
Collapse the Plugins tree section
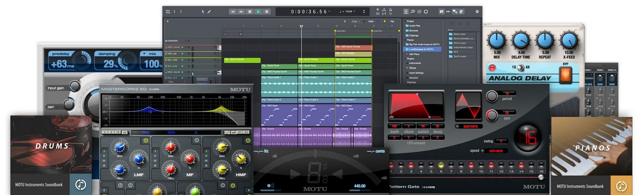405,59
